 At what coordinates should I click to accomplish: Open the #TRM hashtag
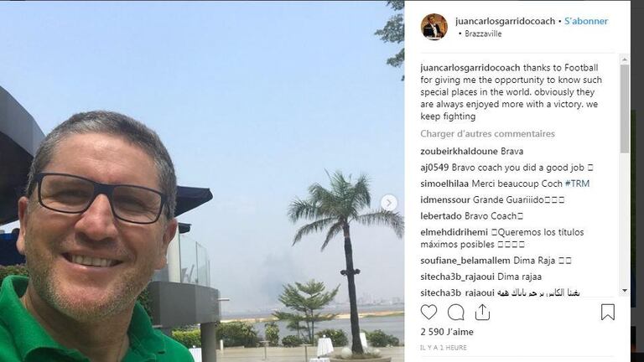coord(577,184)
